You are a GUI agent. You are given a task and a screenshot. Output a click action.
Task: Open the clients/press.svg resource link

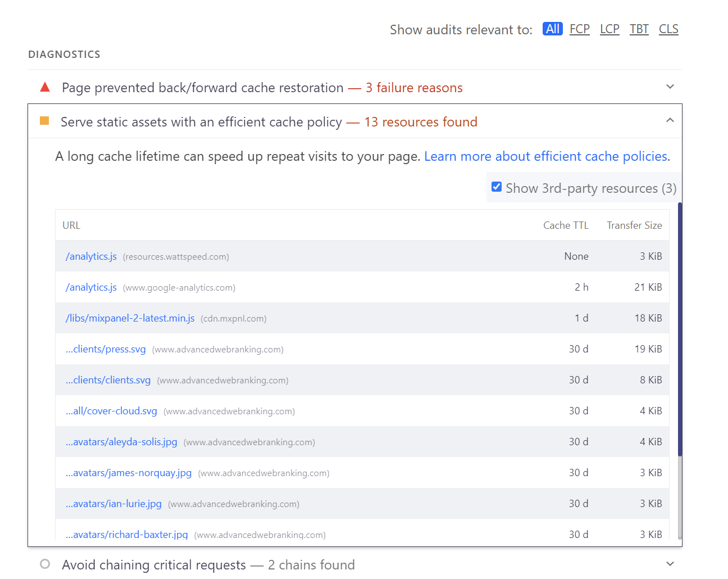pyautogui.click(x=106, y=349)
